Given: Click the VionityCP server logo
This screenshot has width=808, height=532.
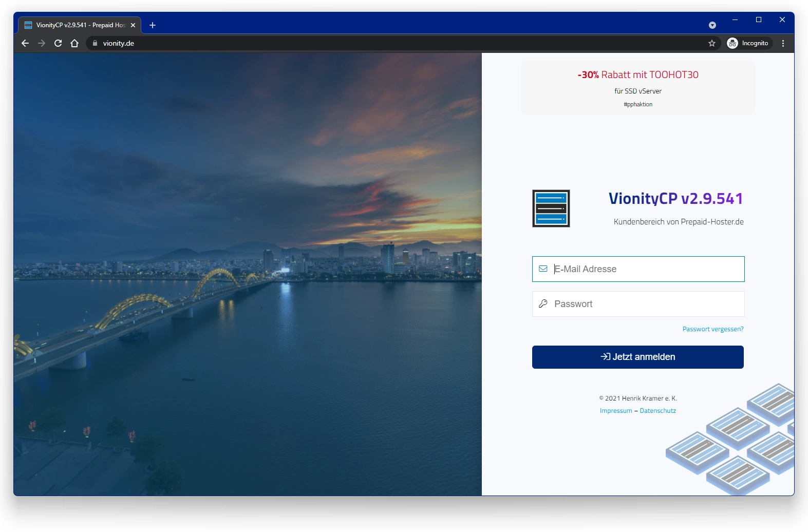Looking at the screenshot, I should point(551,208).
